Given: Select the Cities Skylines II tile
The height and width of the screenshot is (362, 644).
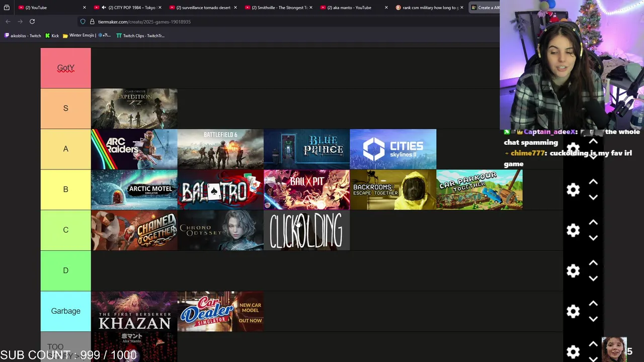Looking at the screenshot, I should pyautogui.click(x=393, y=149).
